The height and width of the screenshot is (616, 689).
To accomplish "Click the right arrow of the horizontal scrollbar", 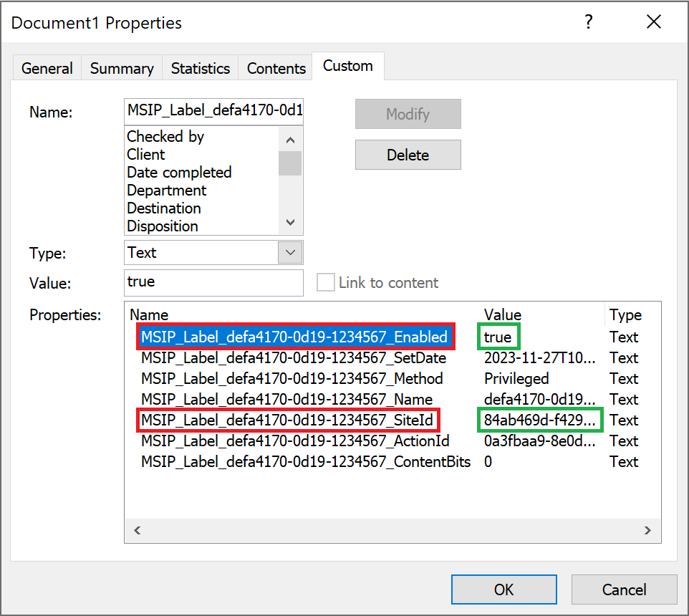I will 649,530.
